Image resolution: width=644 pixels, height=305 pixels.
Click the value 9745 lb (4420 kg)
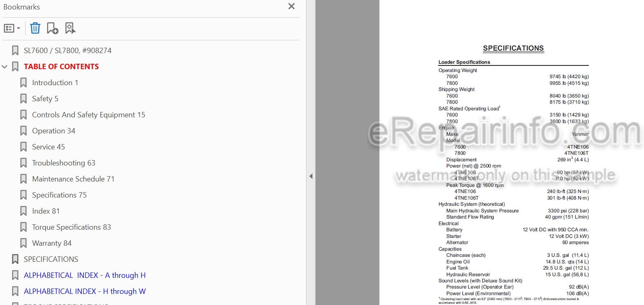pos(569,77)
